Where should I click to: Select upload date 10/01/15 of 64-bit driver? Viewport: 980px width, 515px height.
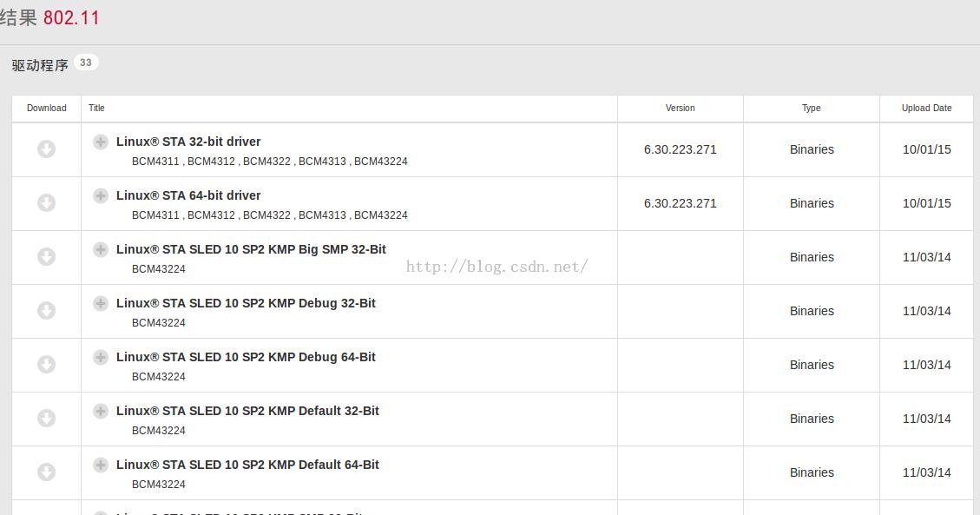click(926, 203)
